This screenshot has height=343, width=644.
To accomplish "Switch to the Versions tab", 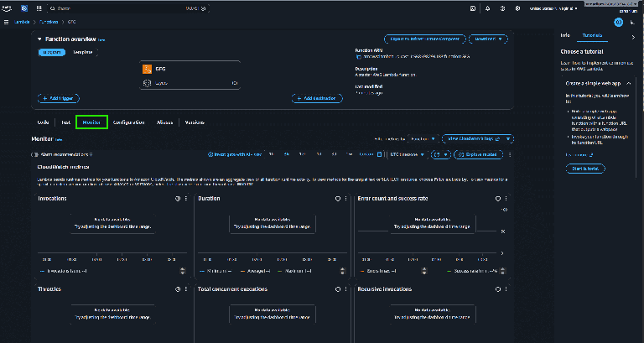I will (x=195, y=122).
